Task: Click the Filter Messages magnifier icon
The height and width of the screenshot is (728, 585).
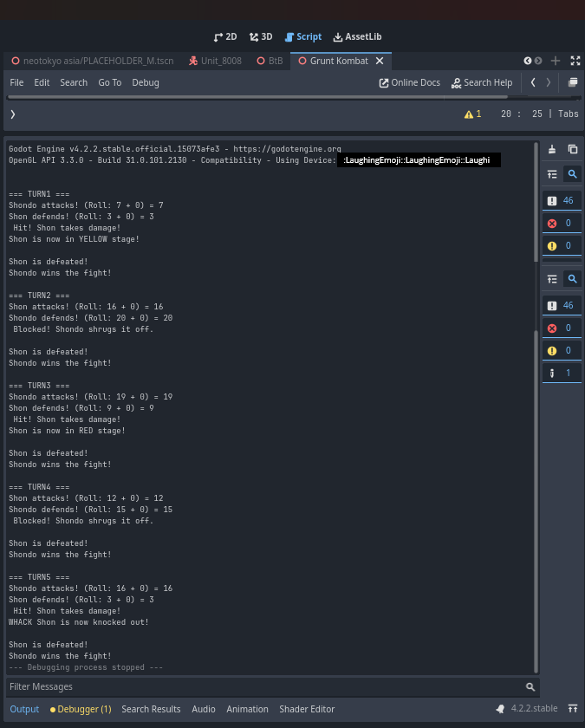Action: [x=530, y=686]
